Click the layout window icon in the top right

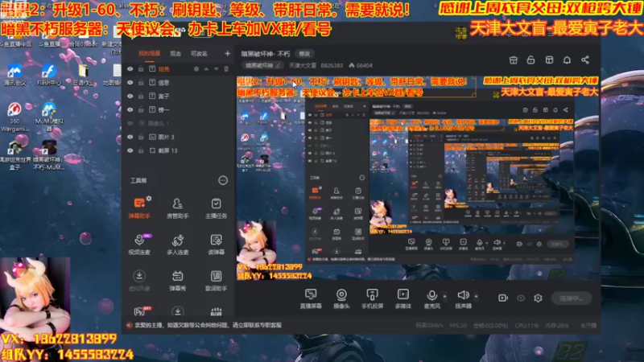tap(549, 60)
